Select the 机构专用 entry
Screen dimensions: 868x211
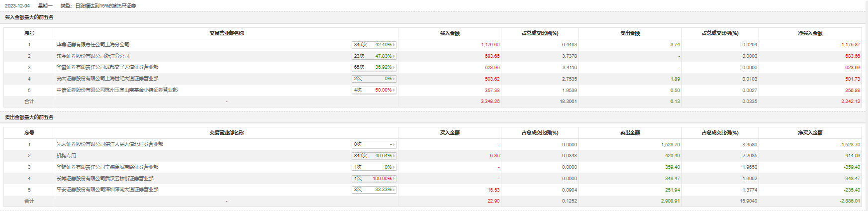[66, 156]
